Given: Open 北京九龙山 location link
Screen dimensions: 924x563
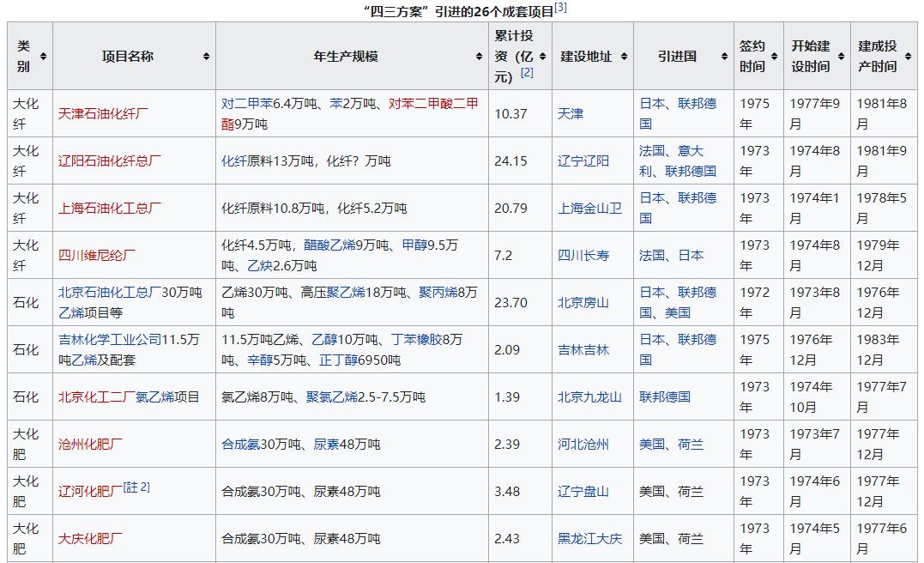Looking at the screenshot, I should [x=590, y=397].
